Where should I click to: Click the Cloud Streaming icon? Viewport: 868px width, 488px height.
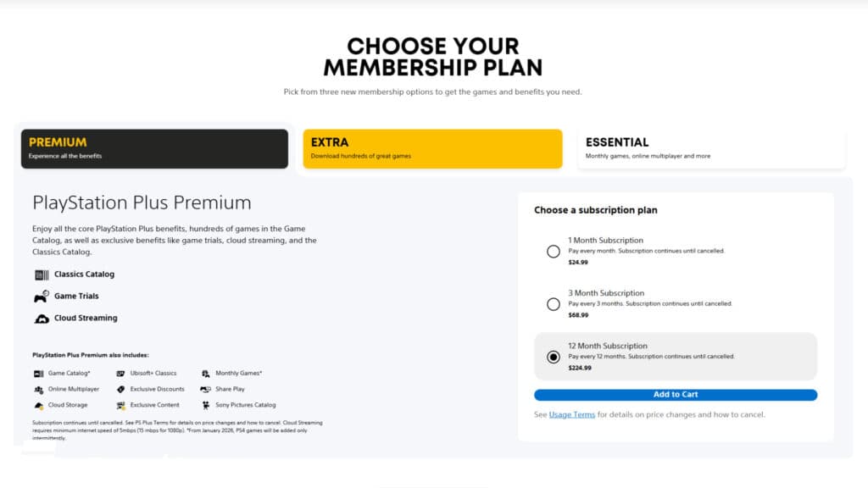point(42,318)
